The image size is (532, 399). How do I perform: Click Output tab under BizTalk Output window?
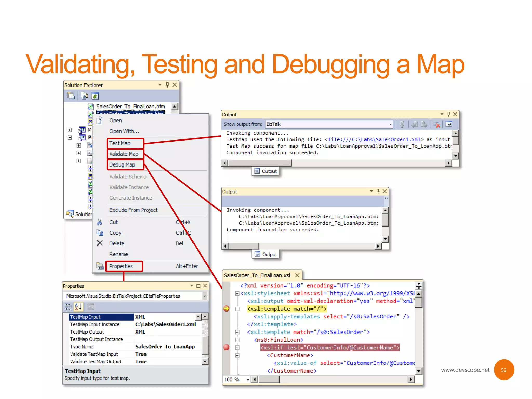pos(265,171)
